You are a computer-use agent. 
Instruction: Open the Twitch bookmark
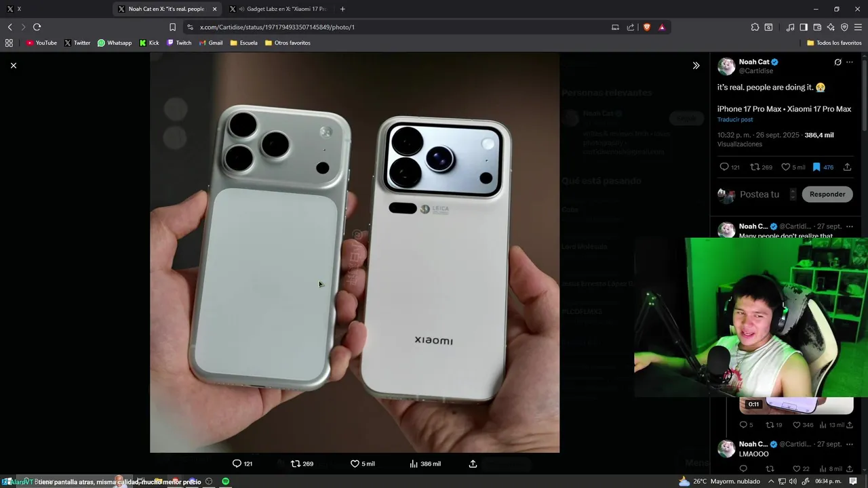[179, 43]
